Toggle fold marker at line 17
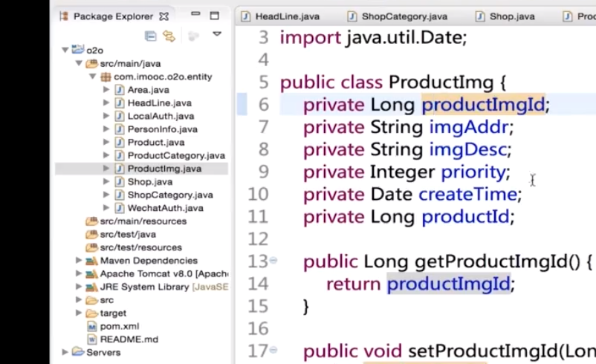 coord(273,350)
